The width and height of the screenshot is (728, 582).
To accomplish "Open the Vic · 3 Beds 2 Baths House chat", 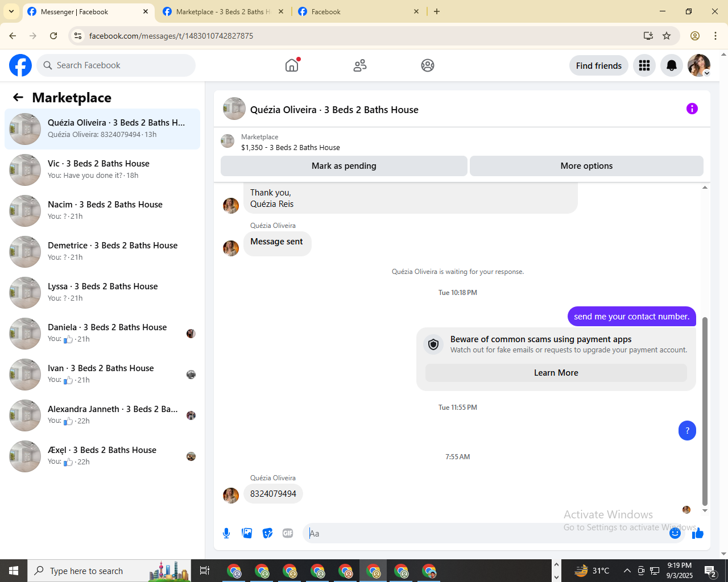I will [102, 170].
